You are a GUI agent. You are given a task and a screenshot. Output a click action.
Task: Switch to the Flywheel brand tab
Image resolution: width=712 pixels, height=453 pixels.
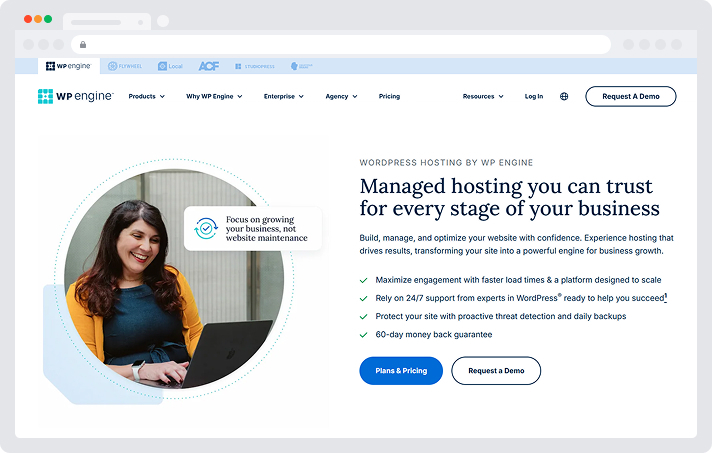(x=125, y=66)
